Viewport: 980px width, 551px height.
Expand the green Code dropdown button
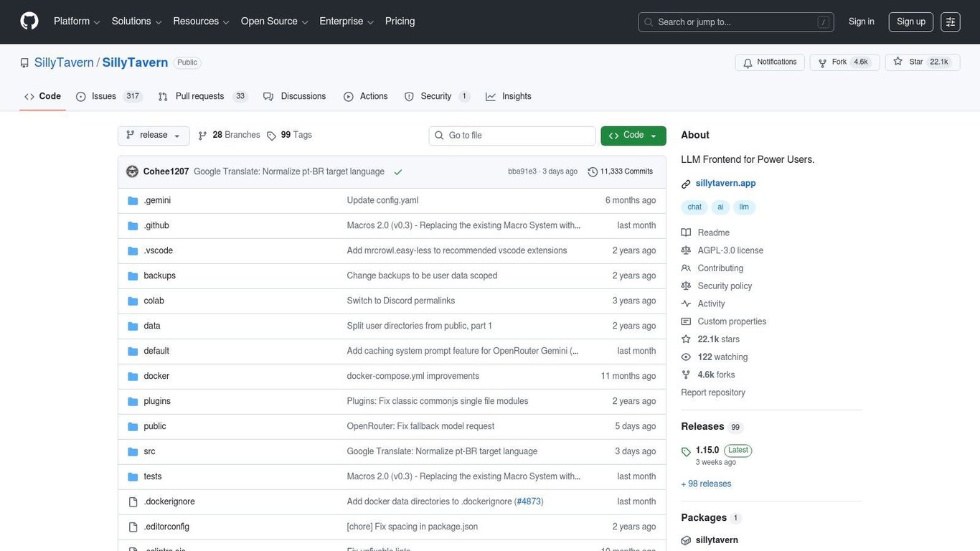click(633, 136)
